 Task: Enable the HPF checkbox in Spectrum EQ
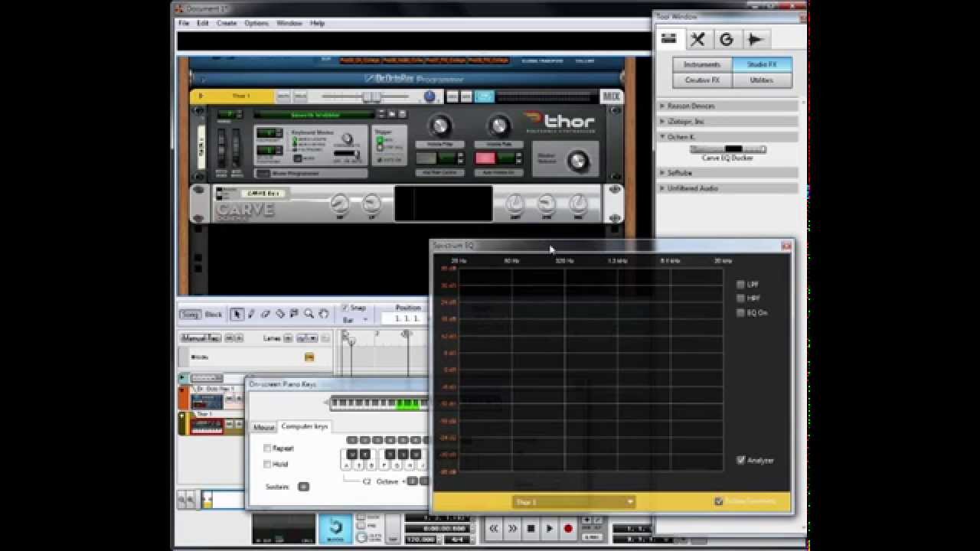click(x=740, y=298)
